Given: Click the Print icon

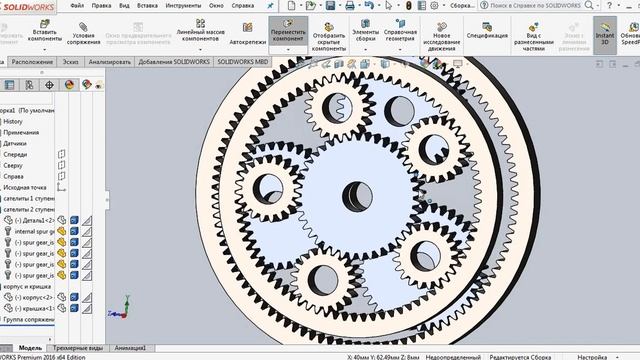Looking at the screenshot, I should click(350, 6).
